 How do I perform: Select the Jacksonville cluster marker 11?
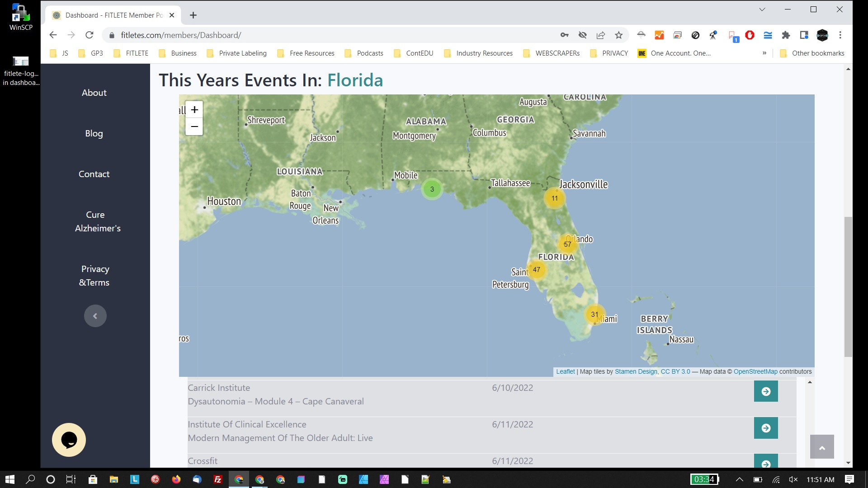554,198
